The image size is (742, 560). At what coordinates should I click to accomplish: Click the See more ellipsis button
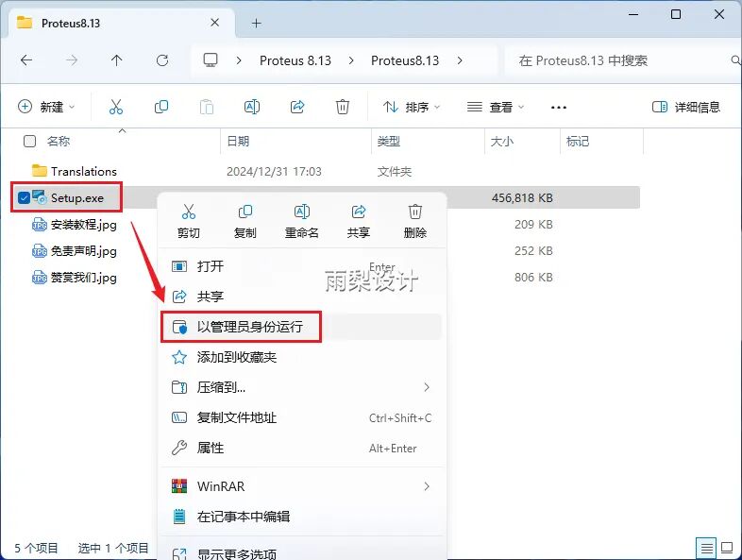click(x=558, y=107)
